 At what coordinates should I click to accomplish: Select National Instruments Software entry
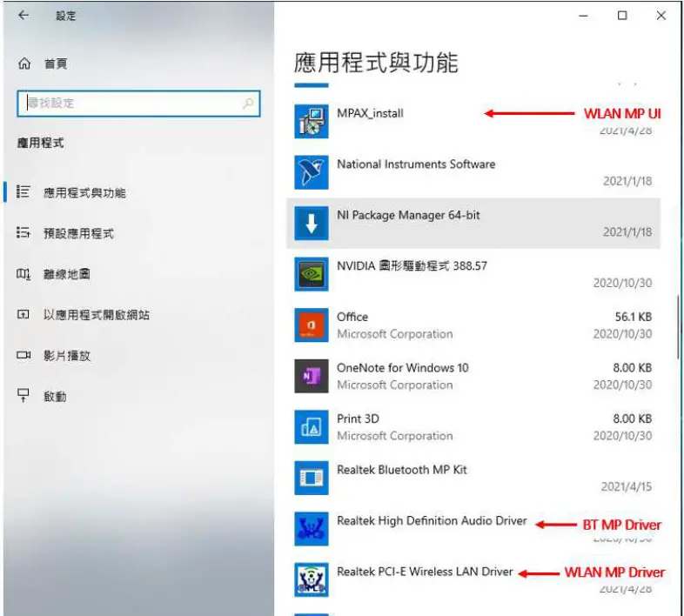click(x=416, y=164)
